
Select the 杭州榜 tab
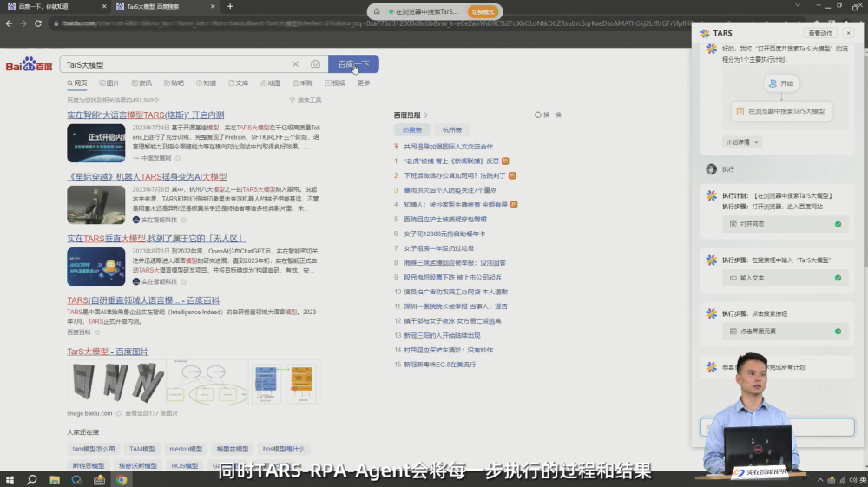(451, 129)
